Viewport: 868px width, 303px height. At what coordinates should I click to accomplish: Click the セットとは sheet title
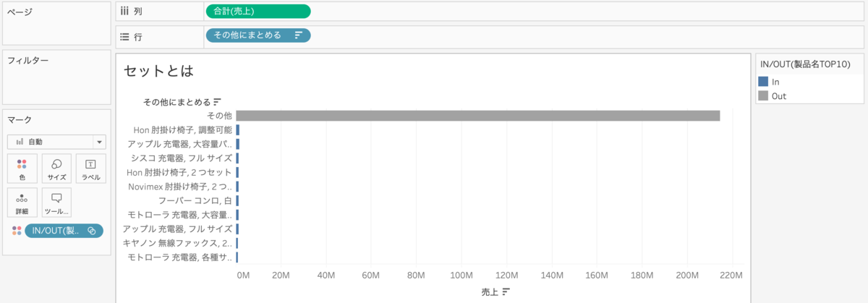tap(158, 71)
